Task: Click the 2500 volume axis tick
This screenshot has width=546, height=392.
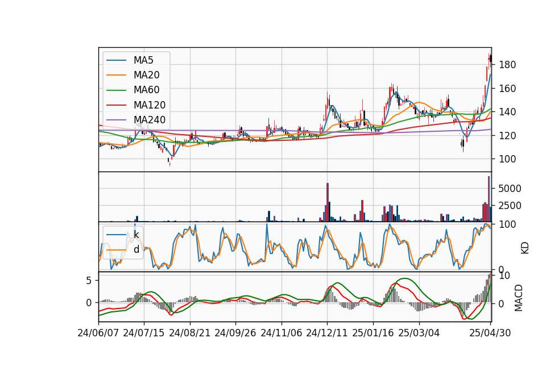Action: [x=510, y=206]
